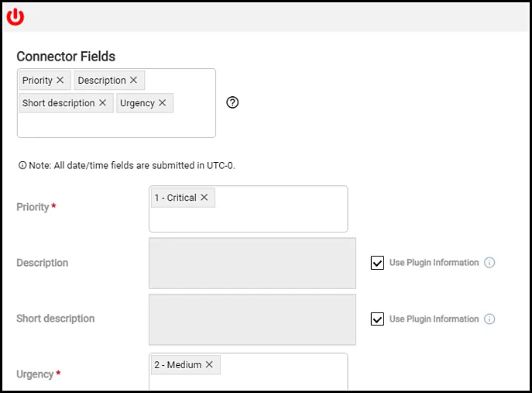The image size is (532, 393).
Task: Remove the Priority tag from Connector Fields
Action: [x=60, y=80]
